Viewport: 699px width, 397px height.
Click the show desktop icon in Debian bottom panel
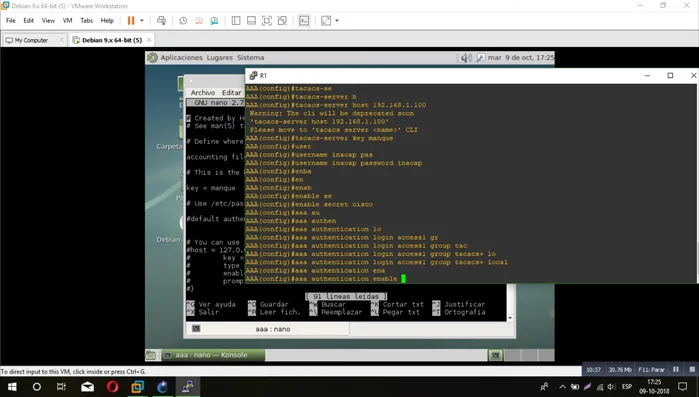151,355
